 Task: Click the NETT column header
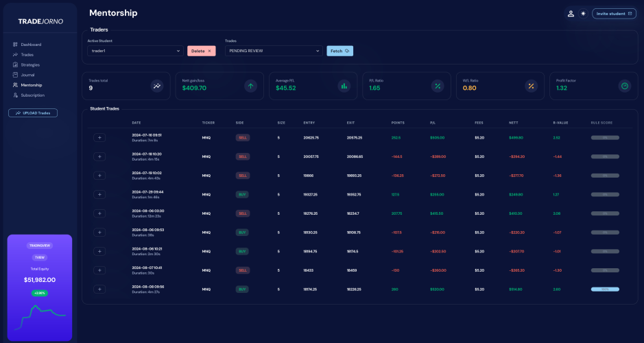pyautogui.click(x=514, y=123)
